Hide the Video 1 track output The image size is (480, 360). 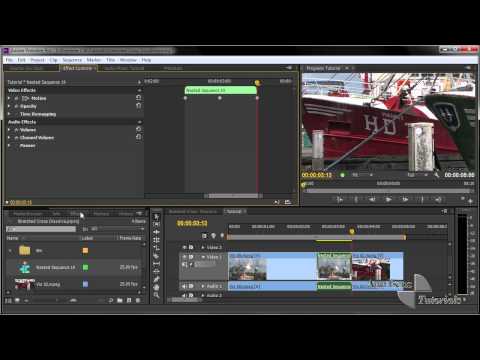(x=184, y=257)
